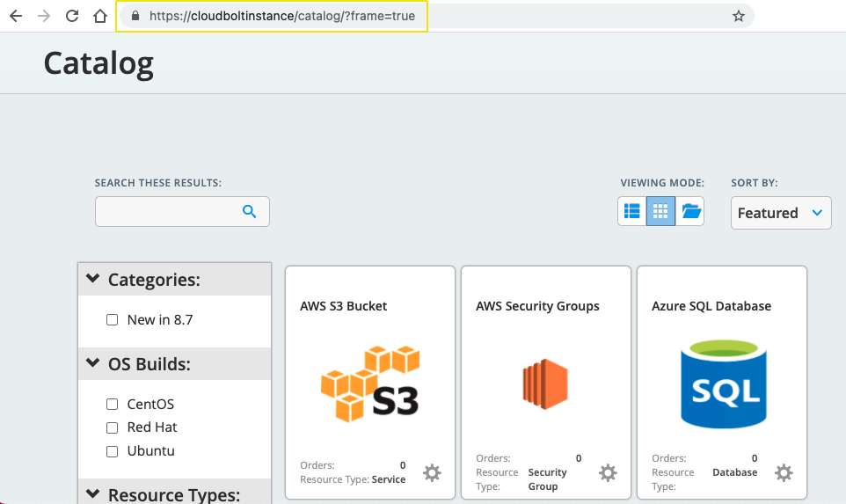Click the search magnifier icon
Screen dimensions: 846x504
tap(249, 211)
